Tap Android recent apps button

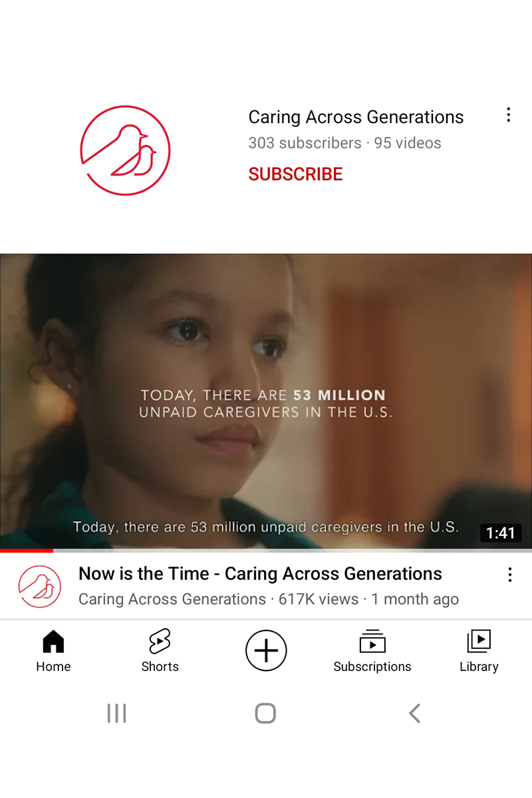(116, 714)
